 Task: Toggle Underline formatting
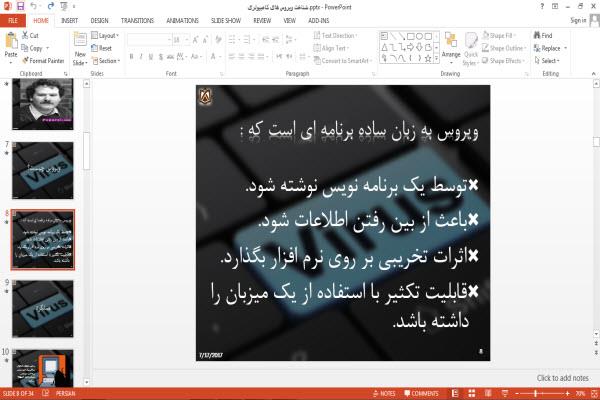(151, 57)
